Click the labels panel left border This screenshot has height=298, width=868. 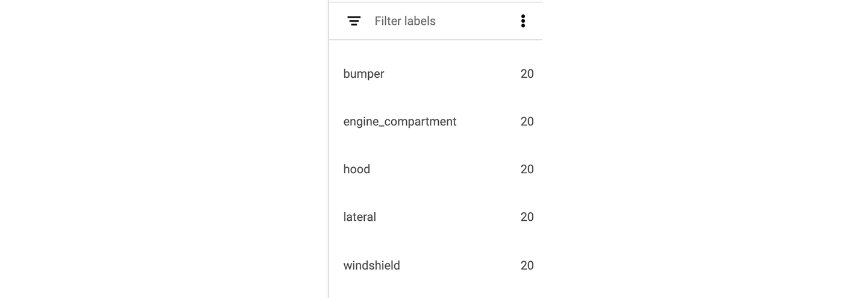(329, 151)
